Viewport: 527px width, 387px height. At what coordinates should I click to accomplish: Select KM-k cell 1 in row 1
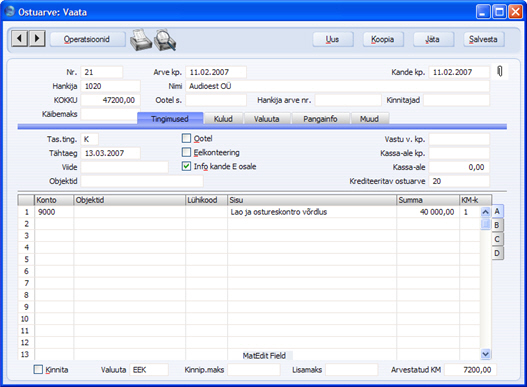[470, 212]
